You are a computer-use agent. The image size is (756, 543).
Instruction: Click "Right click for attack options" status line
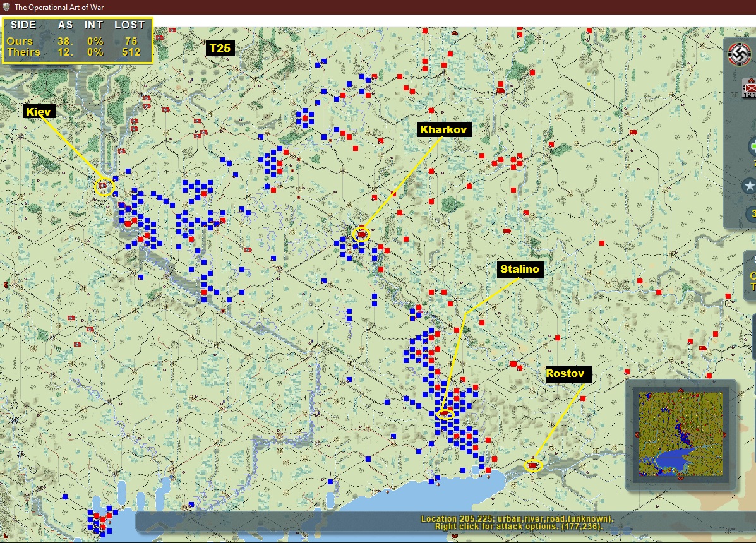[519, 527]
